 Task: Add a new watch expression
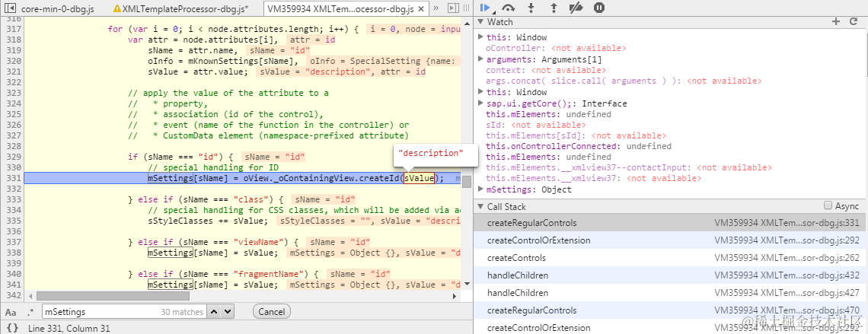click(x=836, y=21)
